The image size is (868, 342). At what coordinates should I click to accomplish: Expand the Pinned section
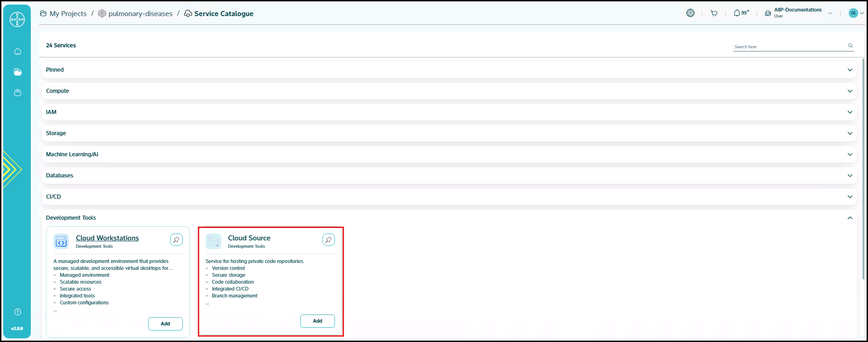850,70
